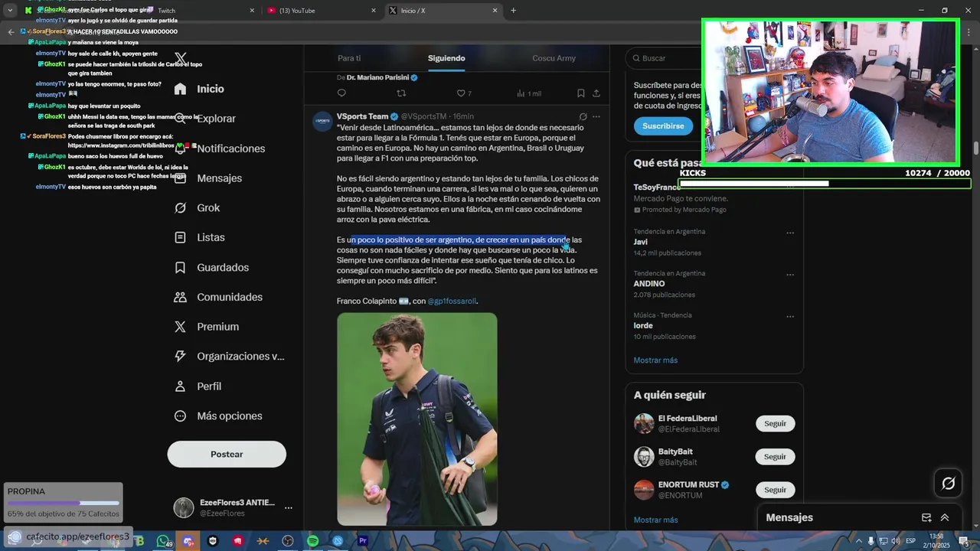The height and width of the screenshot is (551, 980).
Task: Open Inicio home icon in X sidebar
Action: pyautogui.click(x=180, y=89)
